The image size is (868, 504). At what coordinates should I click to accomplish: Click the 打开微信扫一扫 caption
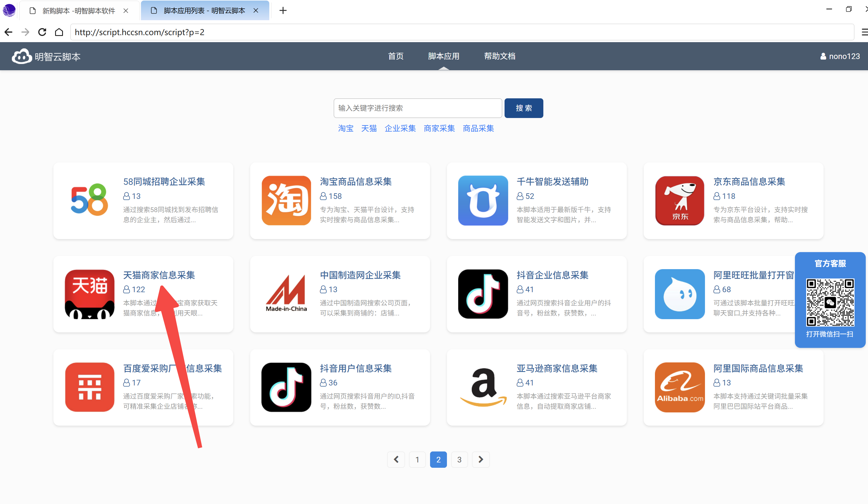(x=829, y=334)
